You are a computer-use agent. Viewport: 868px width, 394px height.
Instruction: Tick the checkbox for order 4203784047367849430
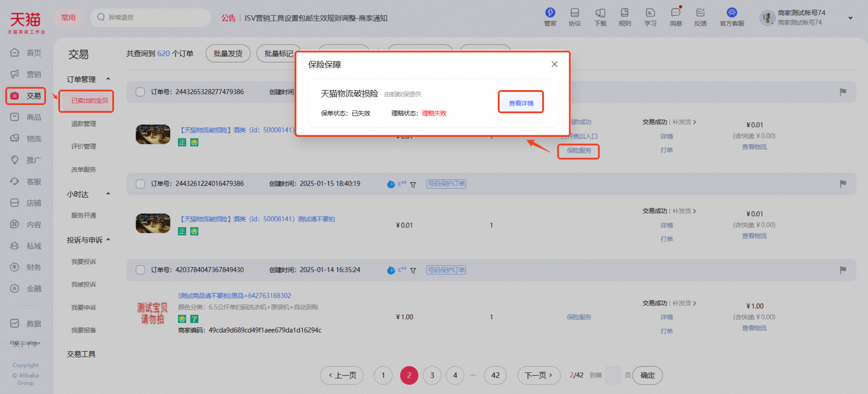(140, 270)
